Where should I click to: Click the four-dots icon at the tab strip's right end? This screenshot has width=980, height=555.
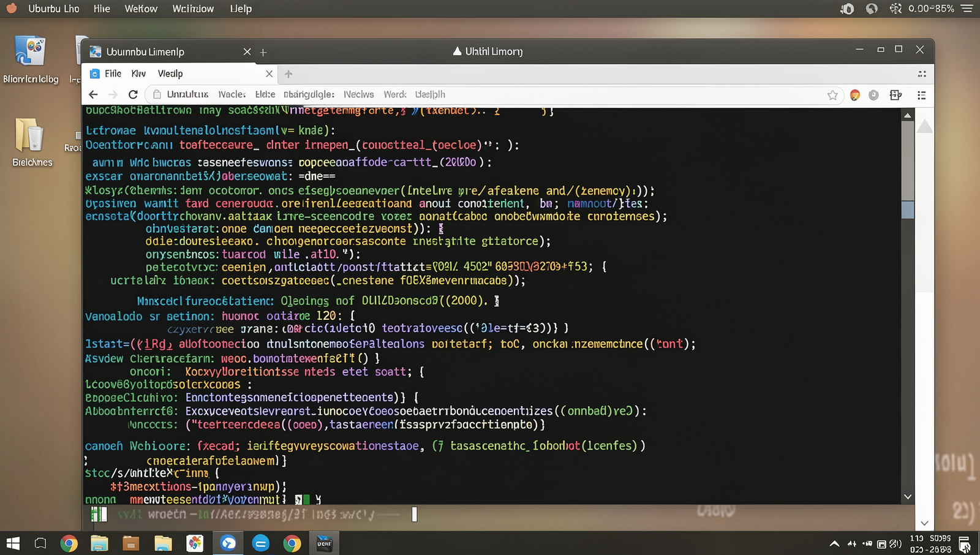coord(922,74)
